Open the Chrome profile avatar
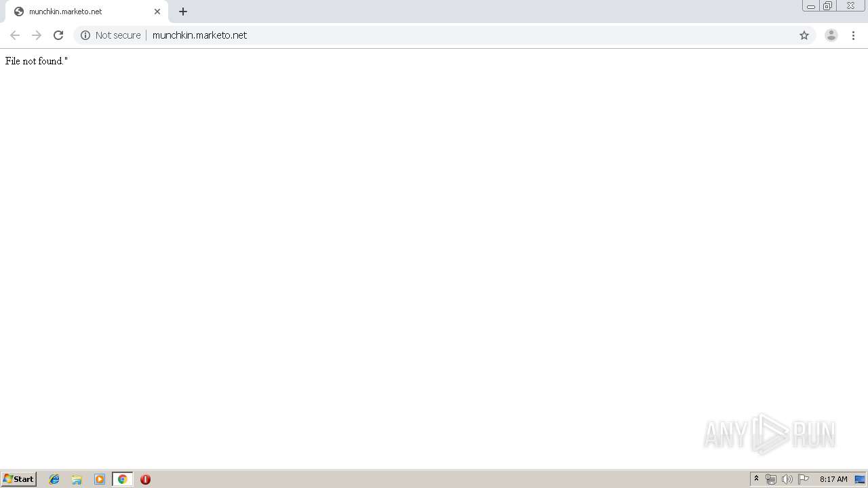Screen dimensions: 868x488 pyautogui.click(x=831, y=35)
